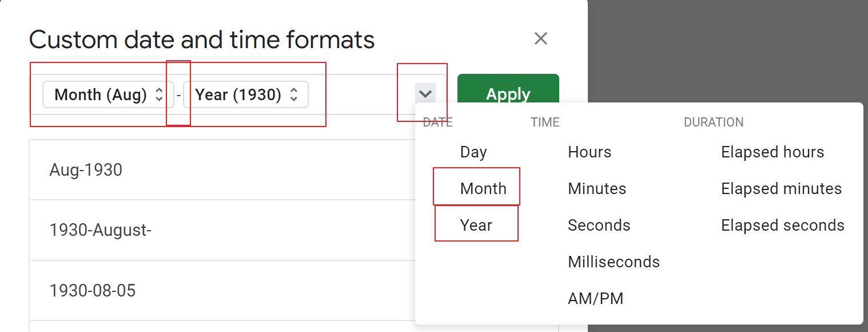Select Year from the date elements list
This screenshot has width=868, height=332.
pos(476,225)
